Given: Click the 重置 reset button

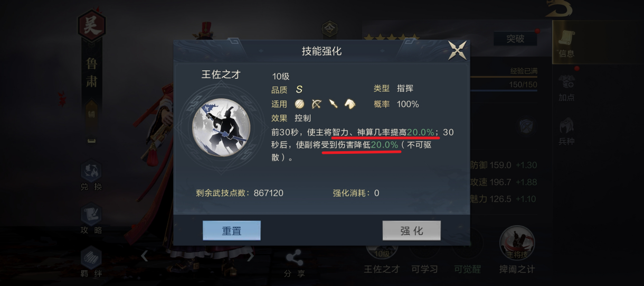Looking at the screenshot, I should coord(232,230).
